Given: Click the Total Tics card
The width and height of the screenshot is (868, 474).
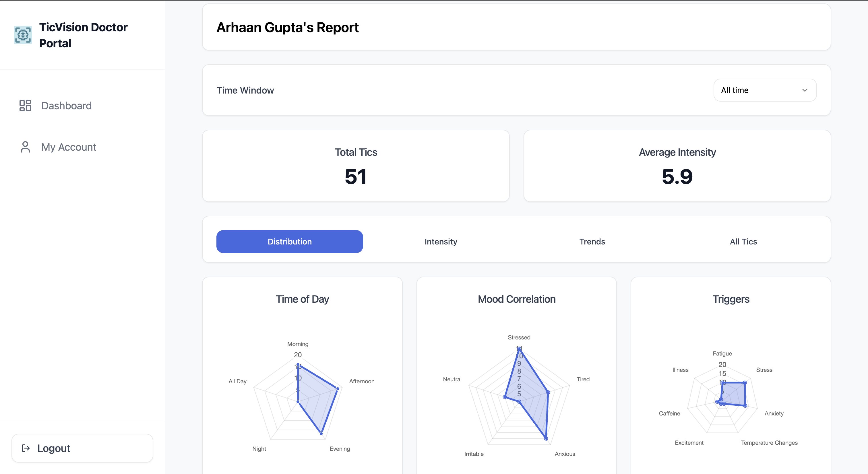Looking at the screenshot, I should (x=355, y=166).
